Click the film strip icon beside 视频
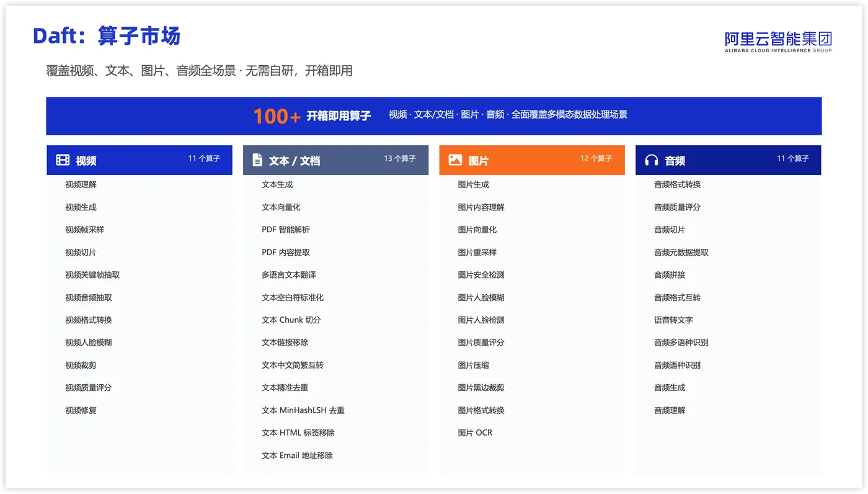 (x=63, y=160)
